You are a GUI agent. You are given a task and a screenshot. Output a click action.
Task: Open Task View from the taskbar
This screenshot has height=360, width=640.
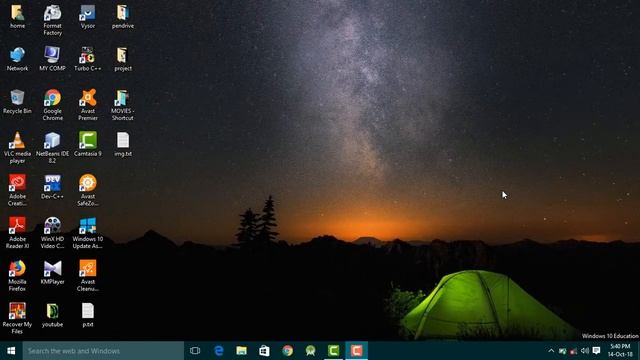coord(195,351)
